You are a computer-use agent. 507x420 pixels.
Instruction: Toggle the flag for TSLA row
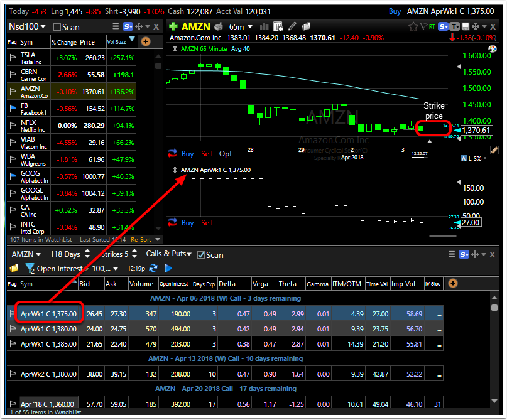pos(13,58)
